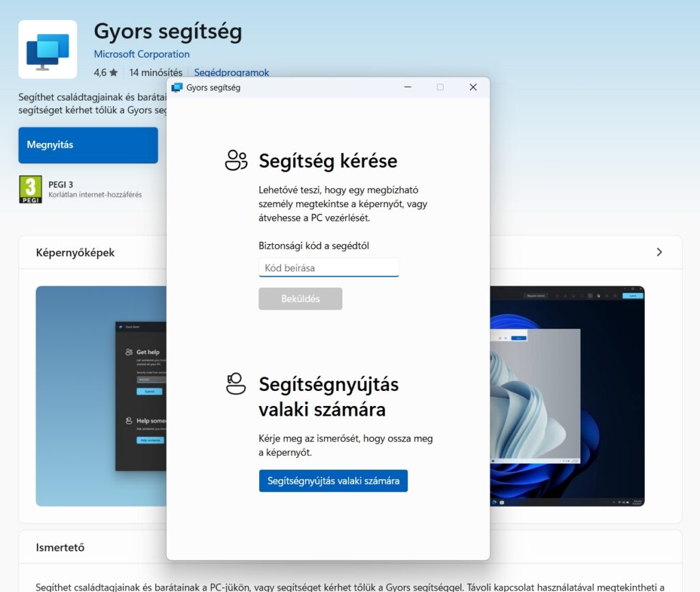Click the Képernyőképek section heading
The height and width of the screenshot is (592, 700).
pos(75,252)
